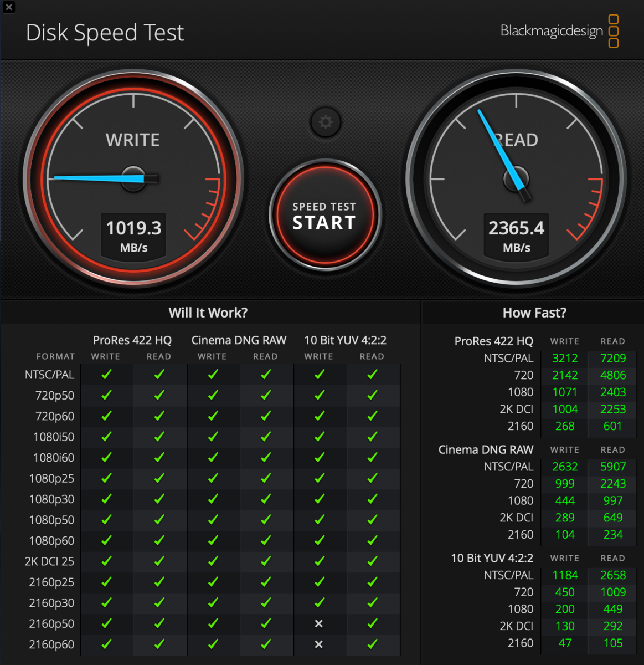Click the red X for 2160p50 10 Bit YUV write
The image size is (644, 665).
[318, 623]
